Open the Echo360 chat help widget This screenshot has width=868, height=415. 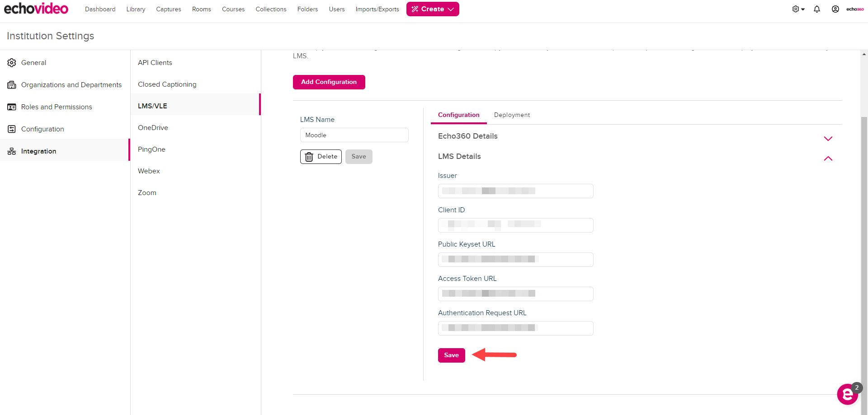pyautogui.click(x=848, y=394)
